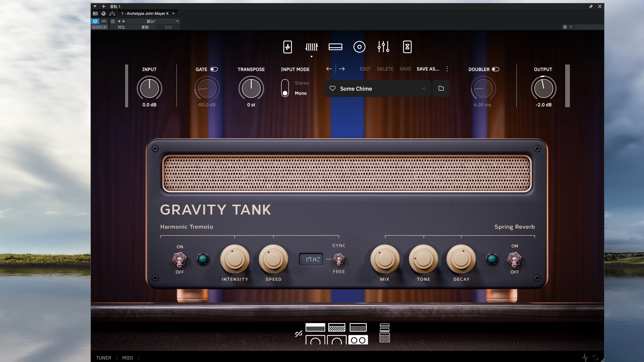Screen dimensions: 644x362
Task: Flip the Harmonic Tremolo on/off switch
Action: (179, 259)
